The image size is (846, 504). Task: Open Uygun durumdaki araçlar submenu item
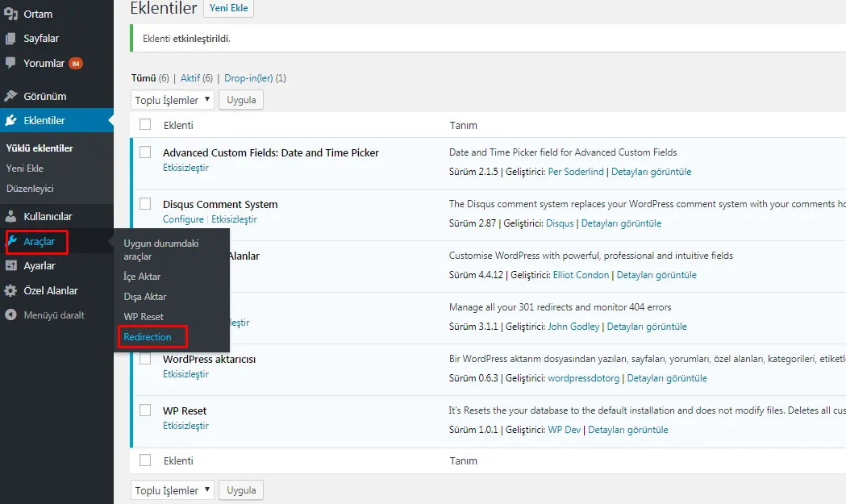point(161,250)
